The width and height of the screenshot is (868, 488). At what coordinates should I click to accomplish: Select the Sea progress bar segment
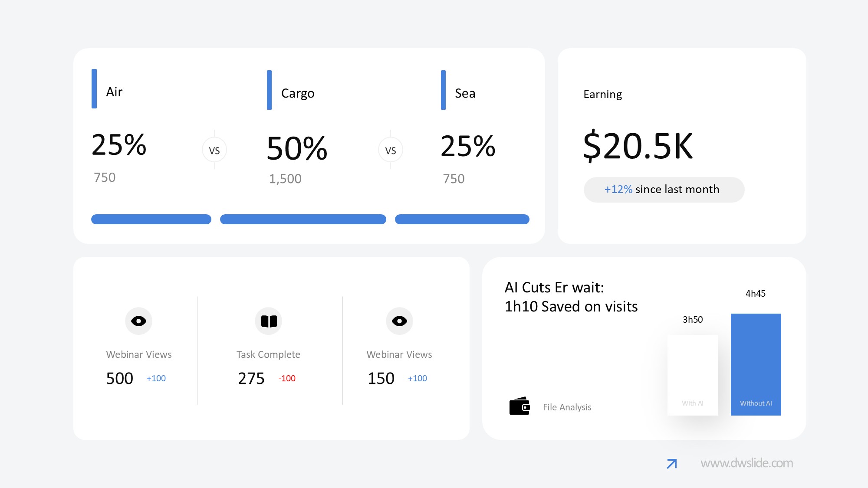click(x=462, y=219)
